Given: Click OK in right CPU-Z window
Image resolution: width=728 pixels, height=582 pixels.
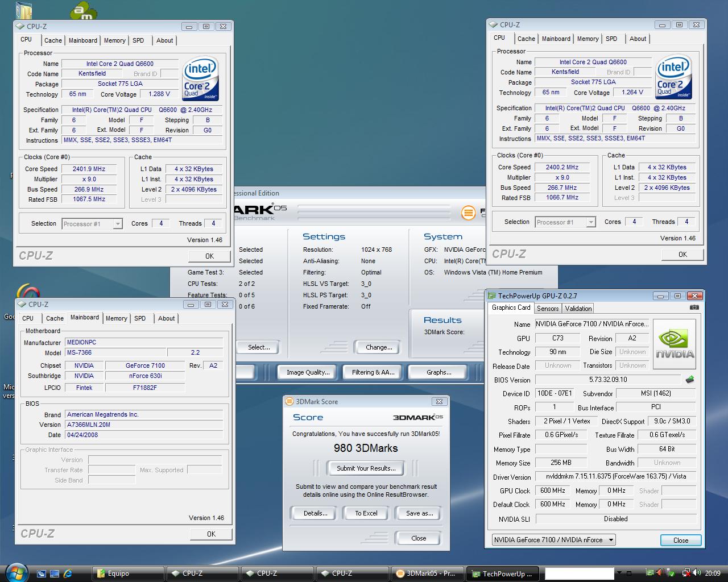Looking at the screenshot, I should click(682, 254).
